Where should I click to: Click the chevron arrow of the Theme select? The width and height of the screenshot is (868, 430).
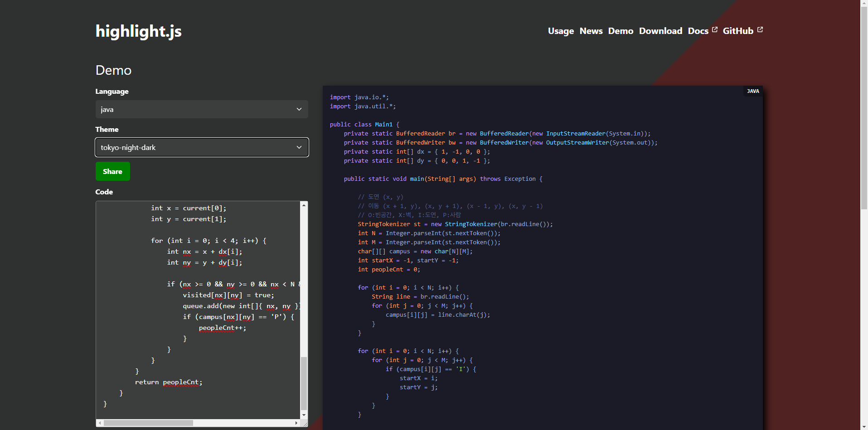[299, 147]
